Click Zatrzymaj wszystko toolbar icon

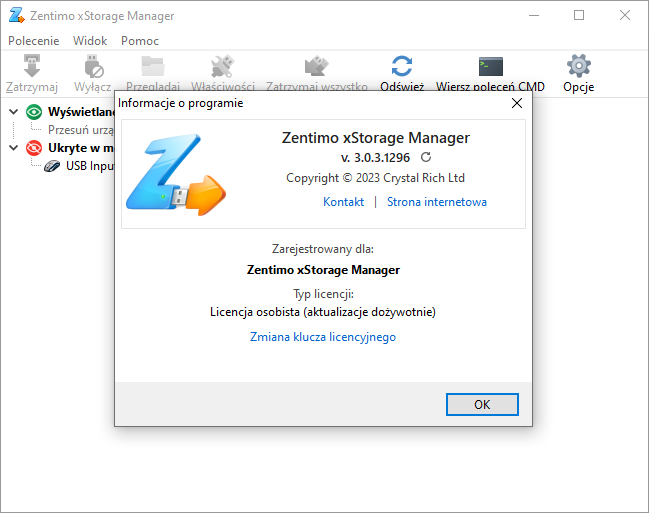point(317,66)
